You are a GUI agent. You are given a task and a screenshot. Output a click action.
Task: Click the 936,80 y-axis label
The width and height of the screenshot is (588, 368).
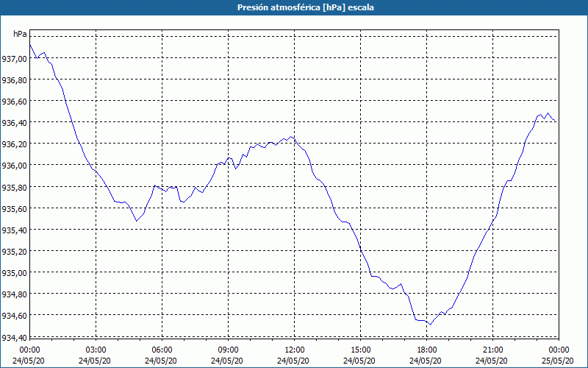(x=14, y=80)
